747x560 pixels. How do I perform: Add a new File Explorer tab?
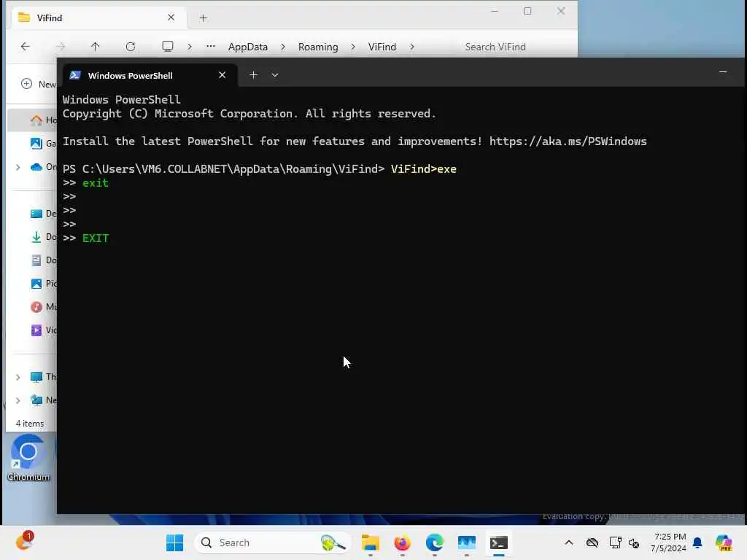pyautogui.click(x=203, y=18)
